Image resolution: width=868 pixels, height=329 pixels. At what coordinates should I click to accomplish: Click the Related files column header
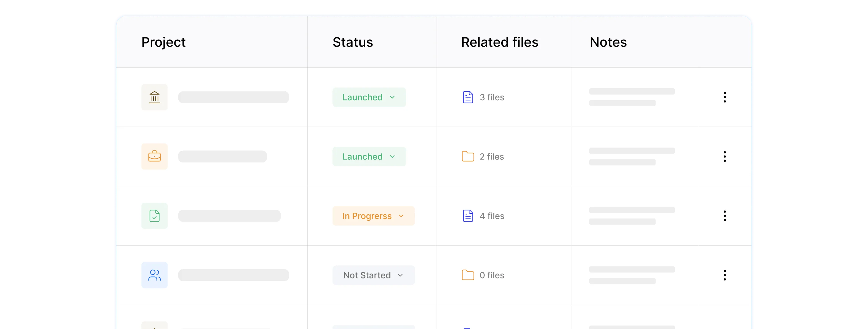[x=500, y=42]
